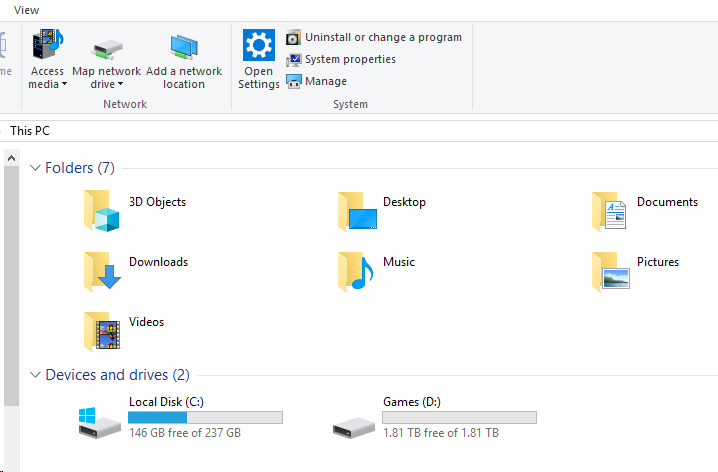The width and height of the screenshot is (718, 472).
Task: Collapse the Folders (7) group chevron
Action: [x=35, y=168]
